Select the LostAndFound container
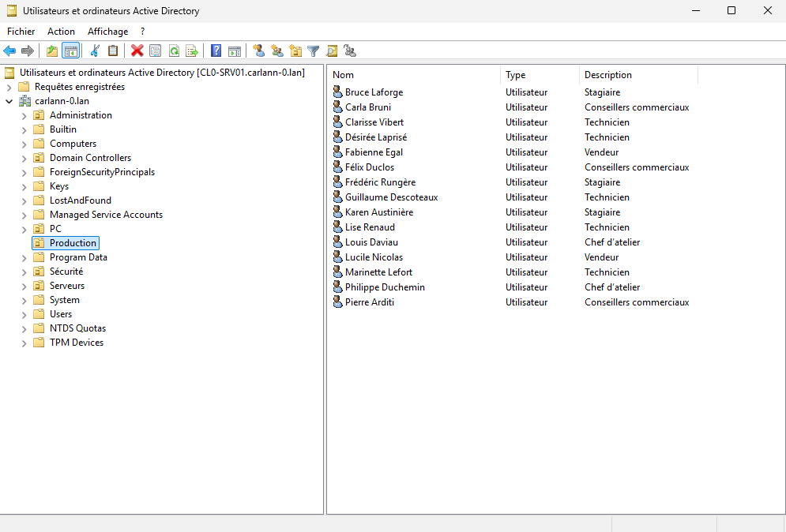This screenshot has height=532, width=786. 81,200
